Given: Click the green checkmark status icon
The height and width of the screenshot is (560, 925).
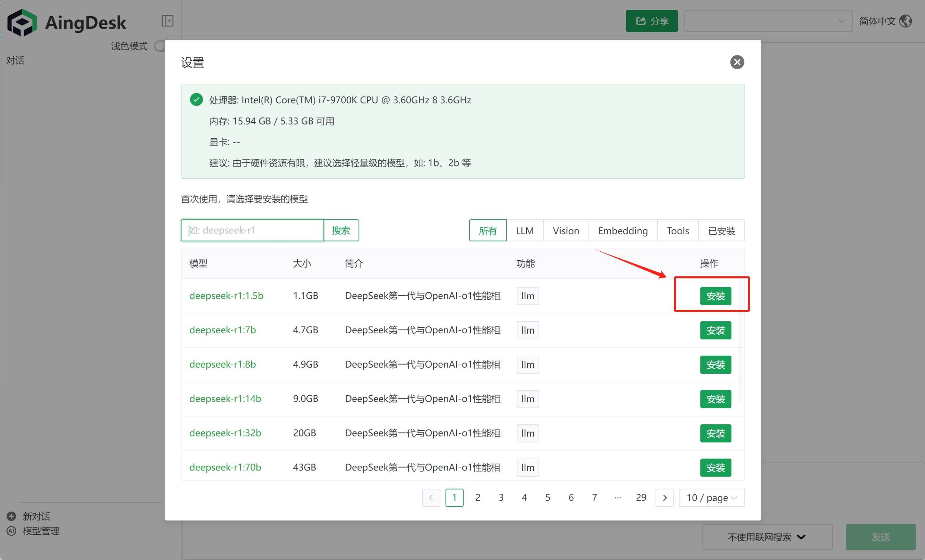Looking at the screenshot, I should 196,100.
